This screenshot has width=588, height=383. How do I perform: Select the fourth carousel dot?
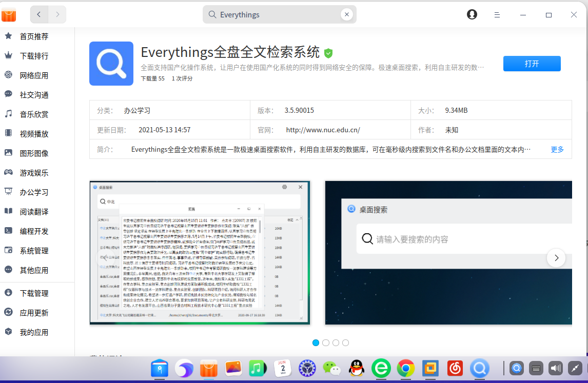[346, 342]
